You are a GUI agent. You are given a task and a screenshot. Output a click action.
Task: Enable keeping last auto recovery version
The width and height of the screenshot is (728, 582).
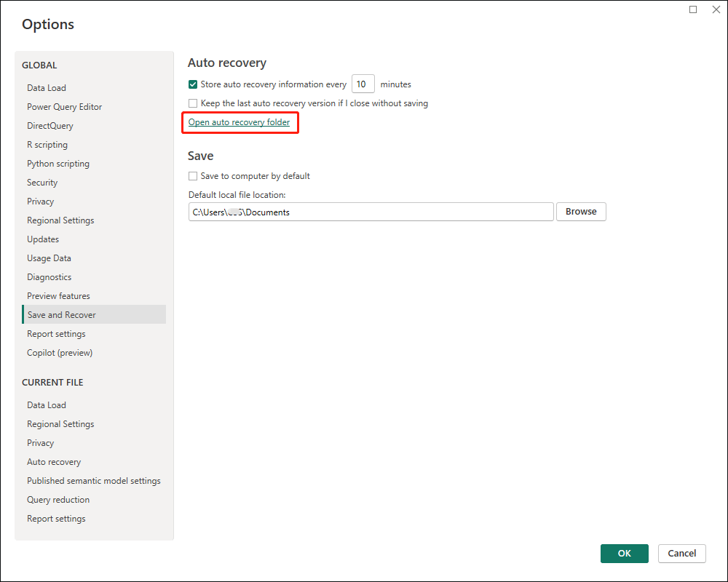[193, 103]
